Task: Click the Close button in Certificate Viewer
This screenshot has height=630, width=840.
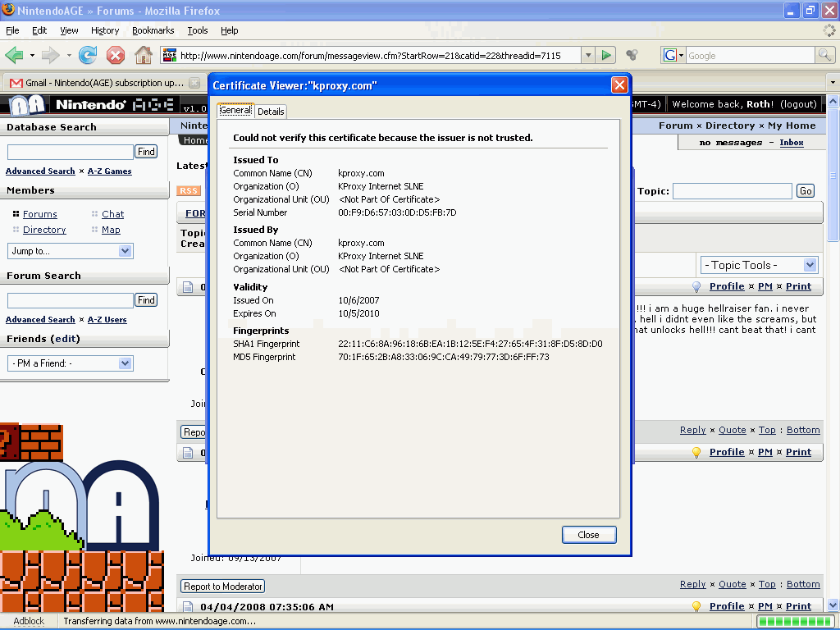Action: tap(589, 535)
